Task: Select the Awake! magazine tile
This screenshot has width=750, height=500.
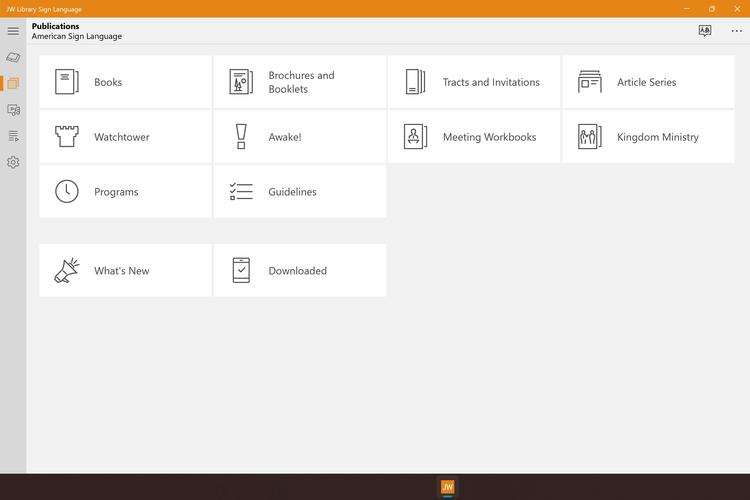Action: 299,137
